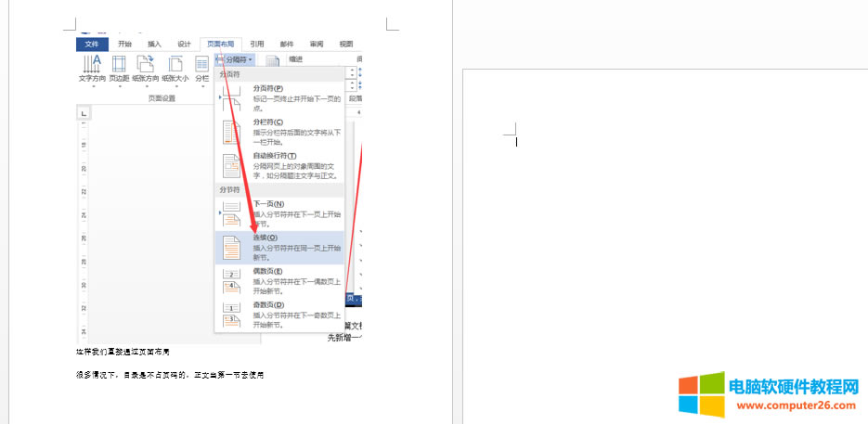Select 分栏符 (column break) option
This screenshot has width=868, height=424.
click(279, 131)
